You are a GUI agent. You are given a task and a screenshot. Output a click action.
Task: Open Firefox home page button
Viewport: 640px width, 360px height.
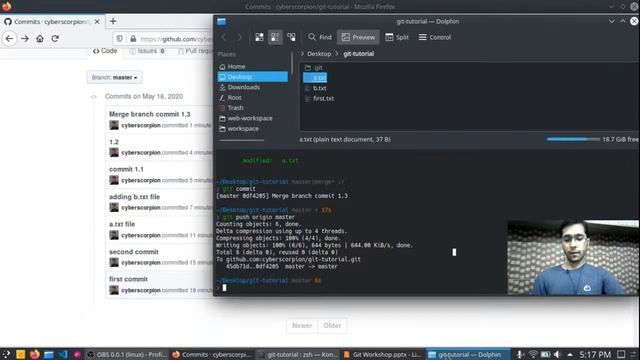pyautogui.click(x=40, y=39)
